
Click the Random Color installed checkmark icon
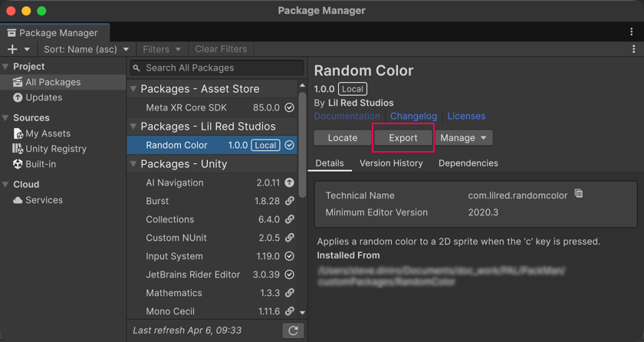(x=290, y=145)
